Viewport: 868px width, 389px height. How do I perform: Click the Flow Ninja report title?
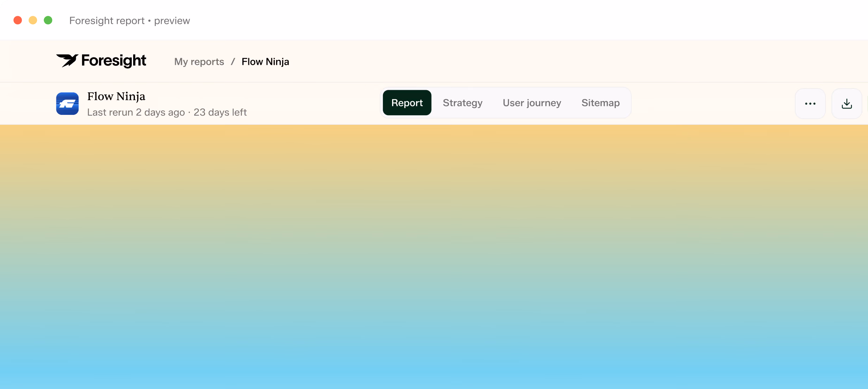pos(116,96)
